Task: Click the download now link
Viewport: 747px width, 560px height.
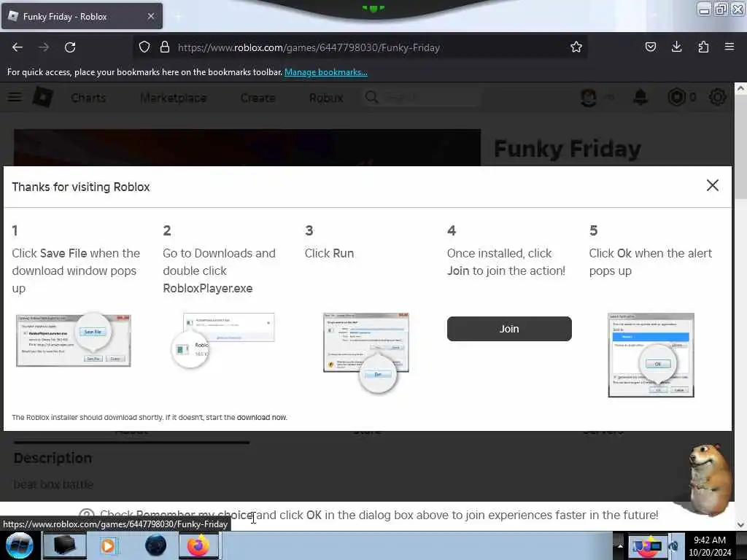Action: click(x=262, y=417)
